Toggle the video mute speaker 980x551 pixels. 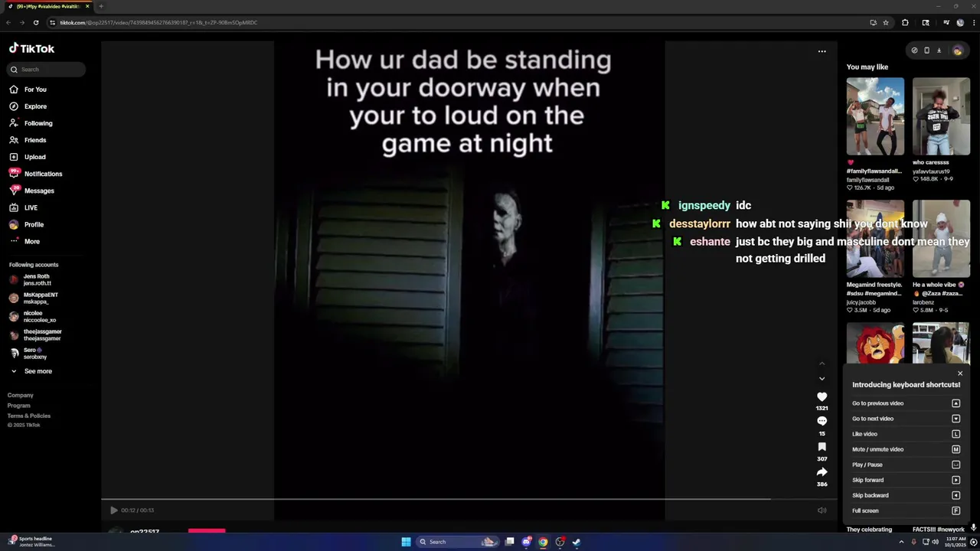click(x=822, y=510)
